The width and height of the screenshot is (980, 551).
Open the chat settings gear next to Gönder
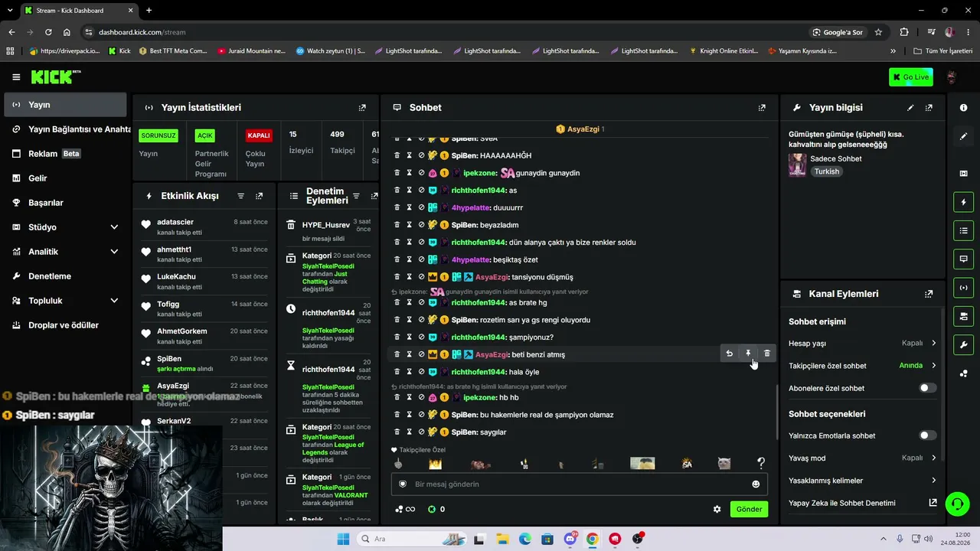pyautogui.click(x=717, y=510)
